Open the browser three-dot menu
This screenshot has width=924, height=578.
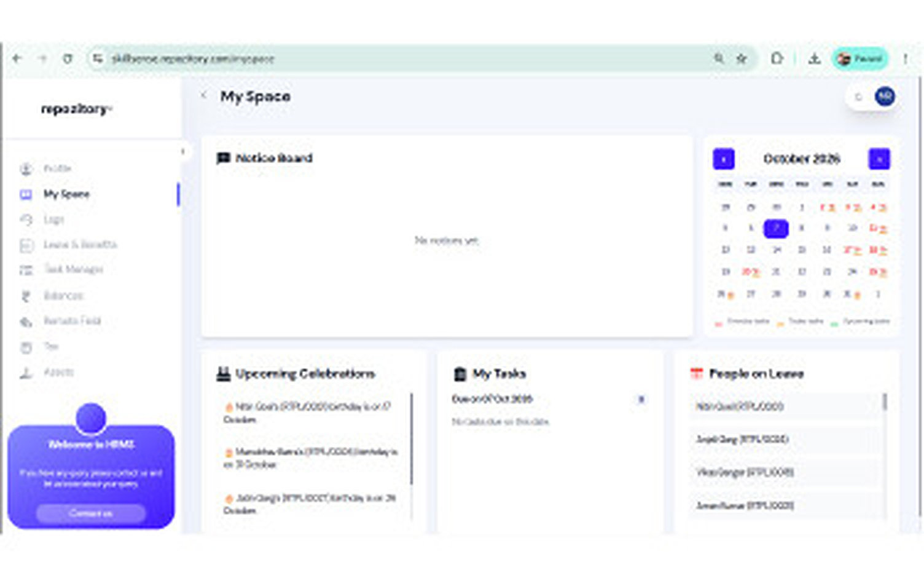(x=905, y=58)
